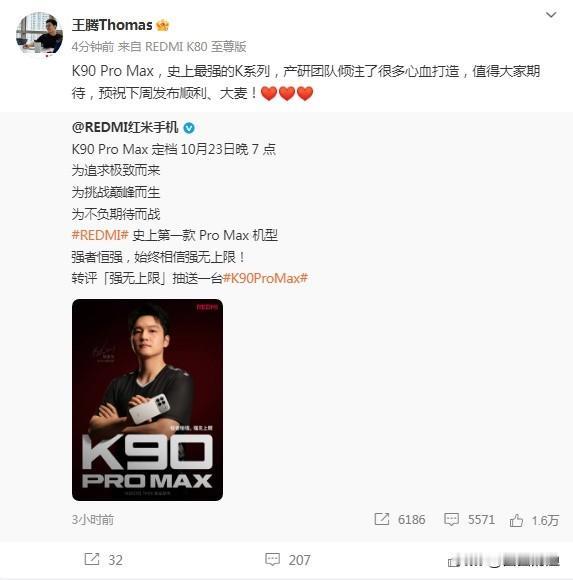Screen dimensions: 573x580
Task: Repost this post with 32 shares
Action: (x=104, y=560)
